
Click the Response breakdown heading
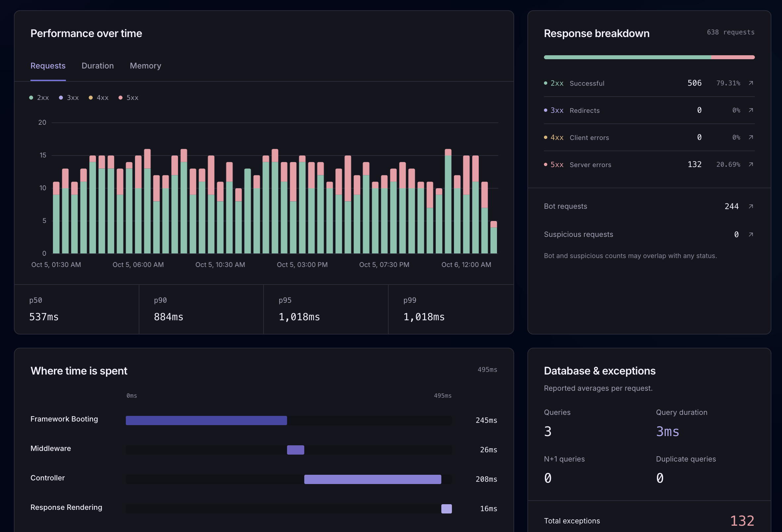point(597,33)
